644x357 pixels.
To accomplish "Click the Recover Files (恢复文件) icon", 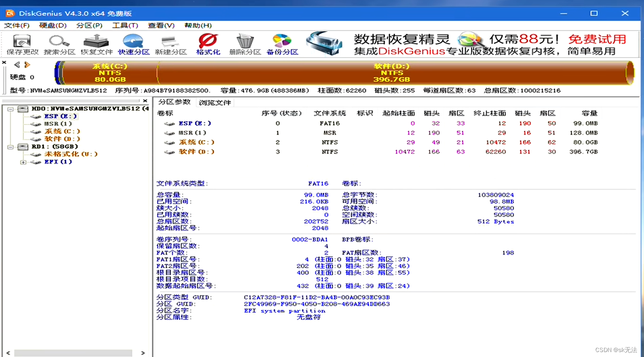I will pos(97,45).
